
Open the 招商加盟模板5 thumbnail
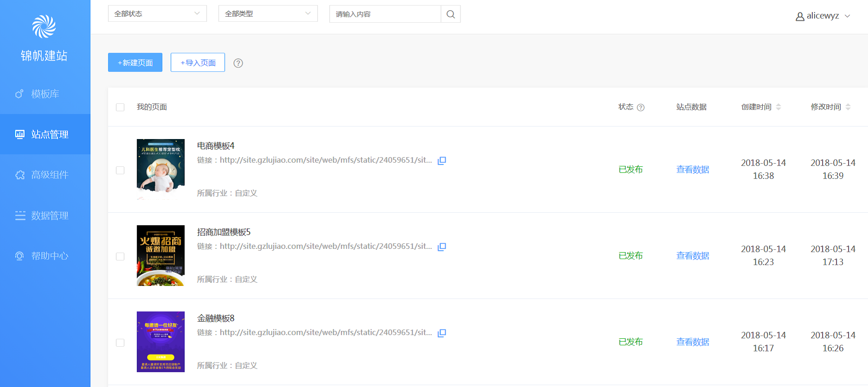tap(160, 255)
